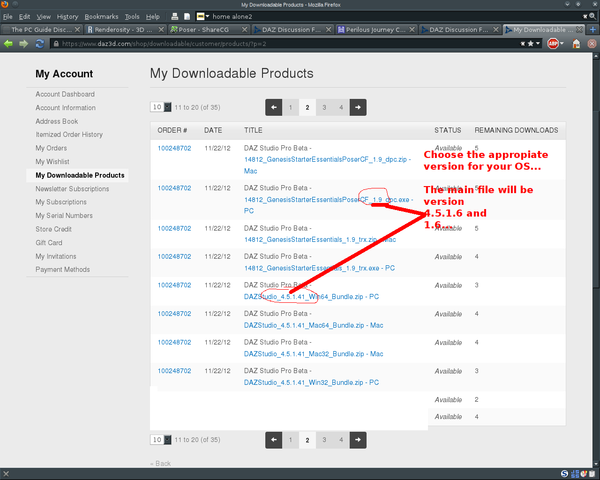This screenshot has width=600, height=480.
Task: Open Payment Methods sidebar link
Action: [63, 269]
